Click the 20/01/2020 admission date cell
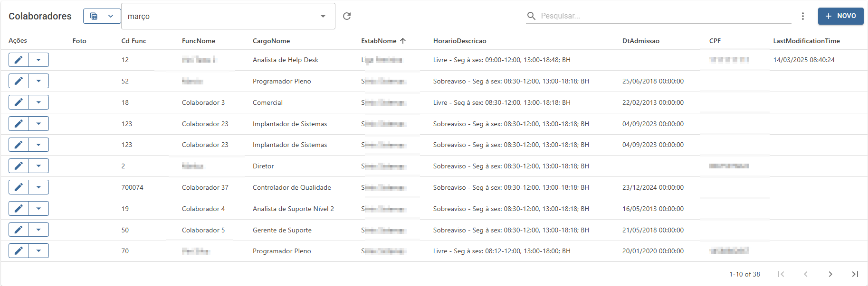Viewport: 868px width, 286px height. coord(653,251)
